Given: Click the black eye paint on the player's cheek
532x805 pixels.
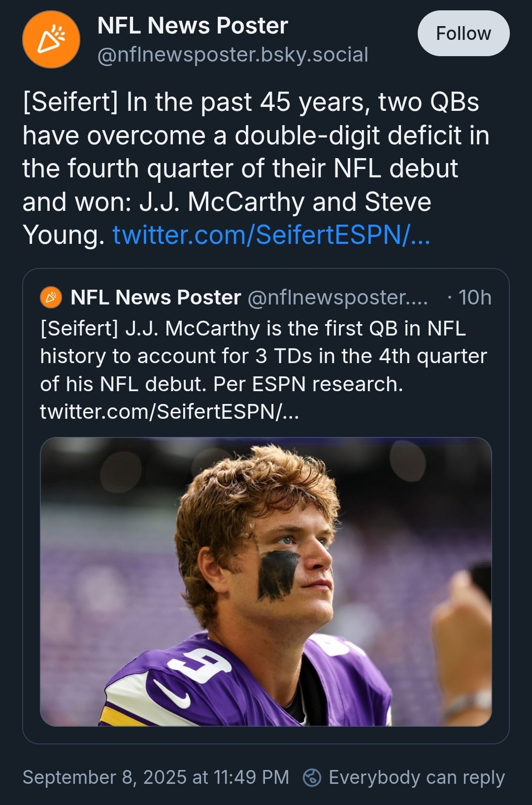Looking at the screenshot, I should pyautogui.click(x=278, y=574).
